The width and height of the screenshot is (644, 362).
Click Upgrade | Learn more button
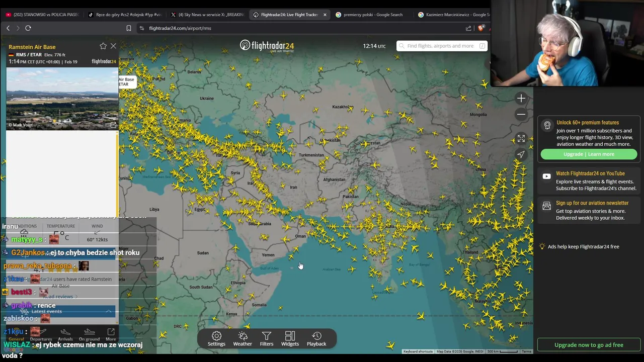pyautogui.click(x=589, y=154)
